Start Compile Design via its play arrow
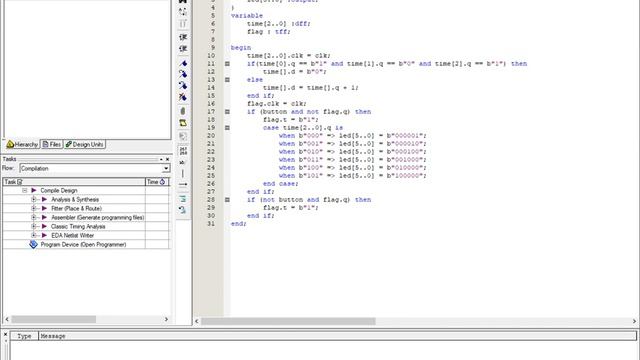 [x=34, y=190]
